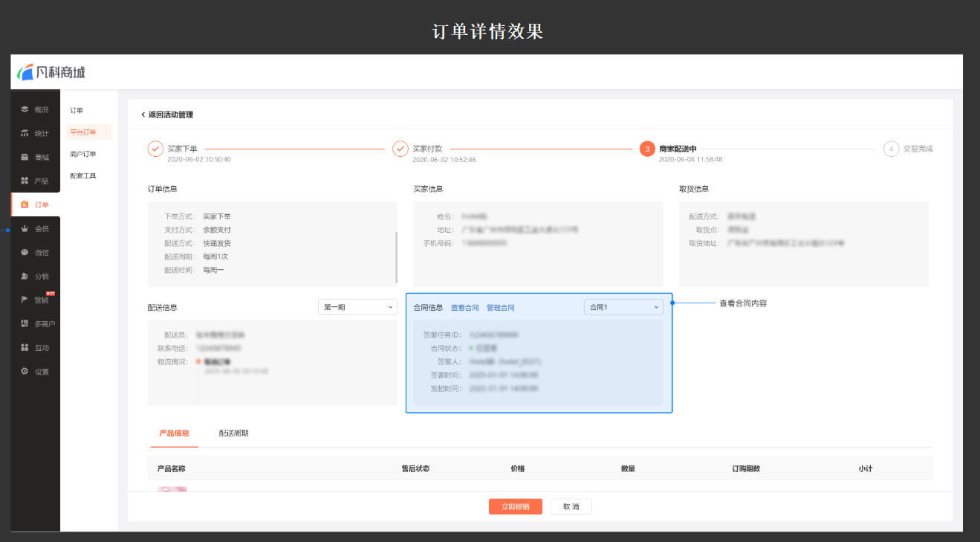
Task: Click the 凡科商城 logo
Action: point(51,72)
